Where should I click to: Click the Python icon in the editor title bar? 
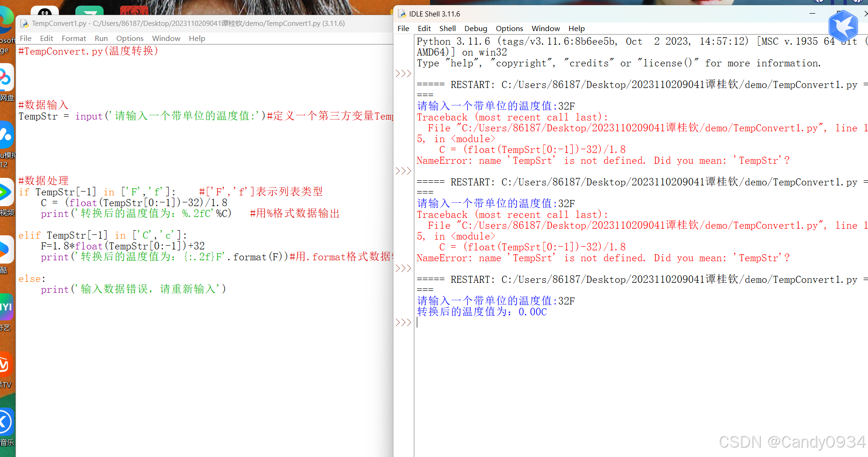[24, 23]
